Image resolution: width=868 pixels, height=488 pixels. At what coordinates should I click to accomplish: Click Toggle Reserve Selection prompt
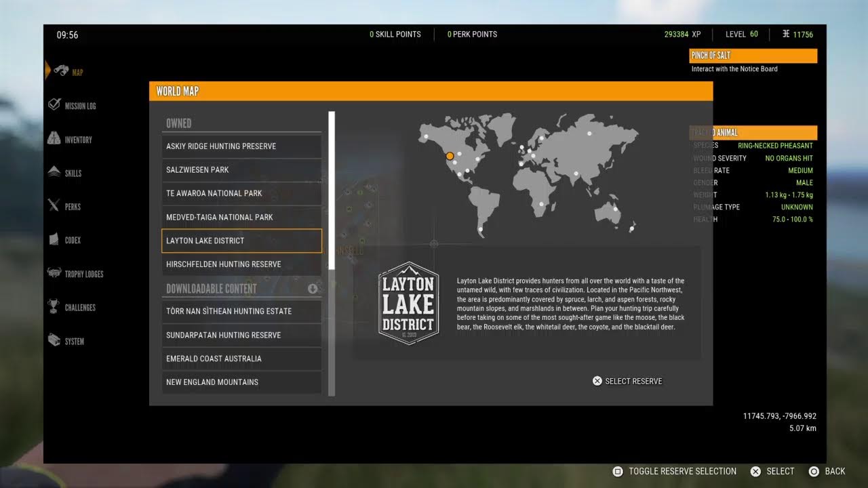tap(682, 471)
